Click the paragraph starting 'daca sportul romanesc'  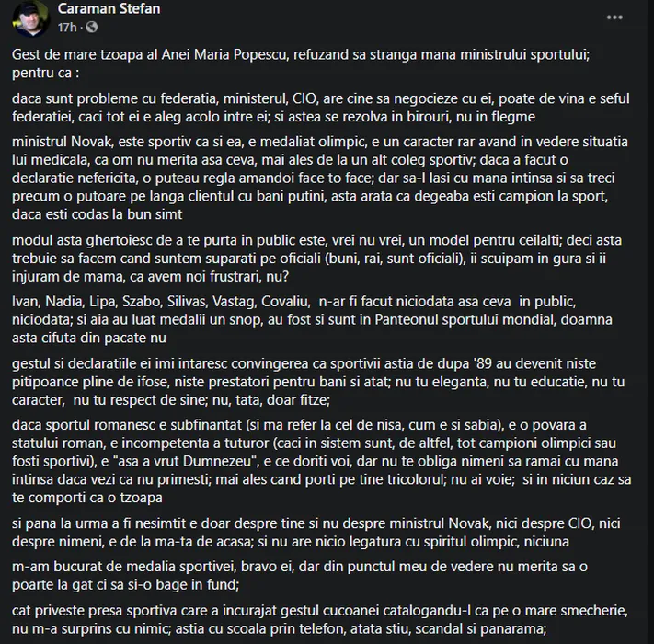[x=322, y=461]
